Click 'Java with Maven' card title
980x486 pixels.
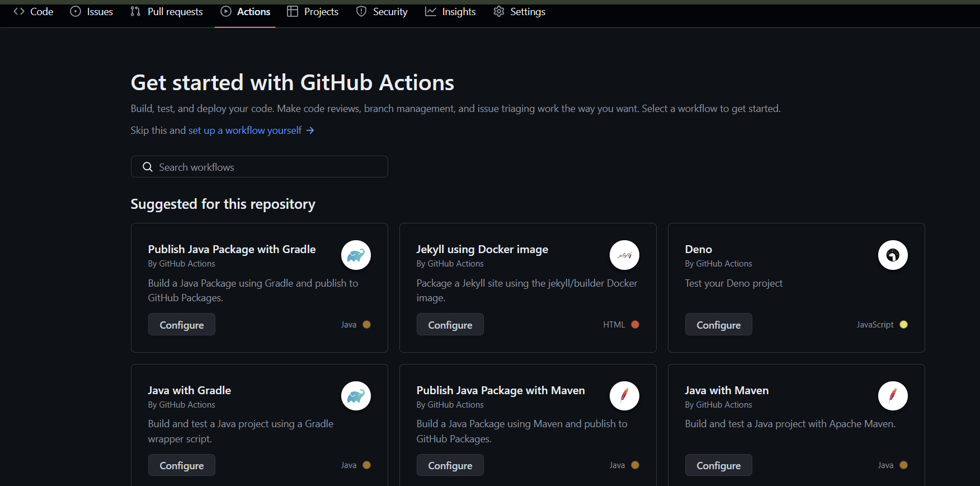tap(727, 390)
